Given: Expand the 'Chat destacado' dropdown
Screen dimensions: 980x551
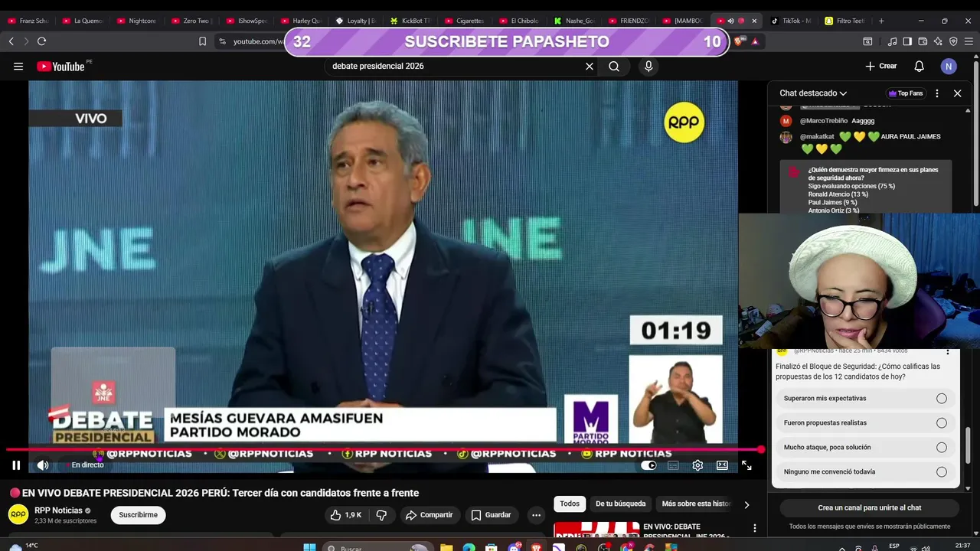Looking at the screenshot, I should click(x=813, y=93).
